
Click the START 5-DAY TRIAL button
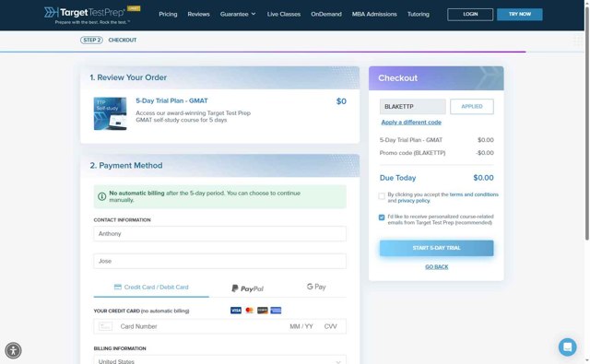436,248
